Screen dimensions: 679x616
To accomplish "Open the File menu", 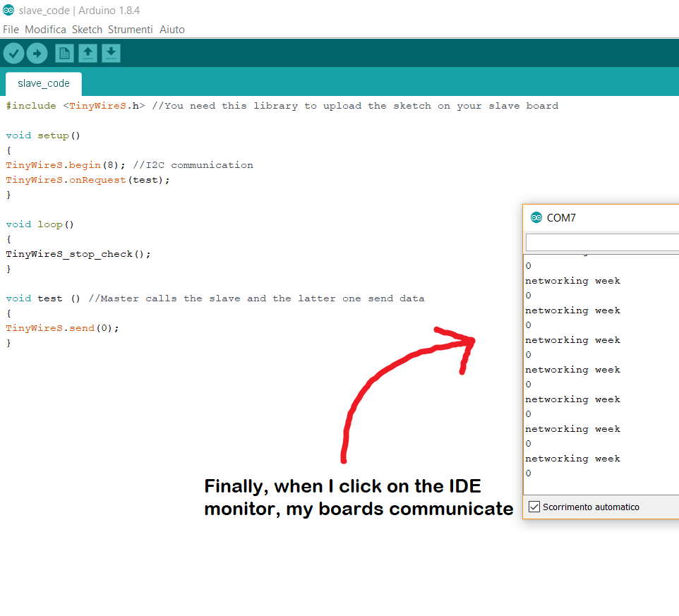I will (11, 30).
